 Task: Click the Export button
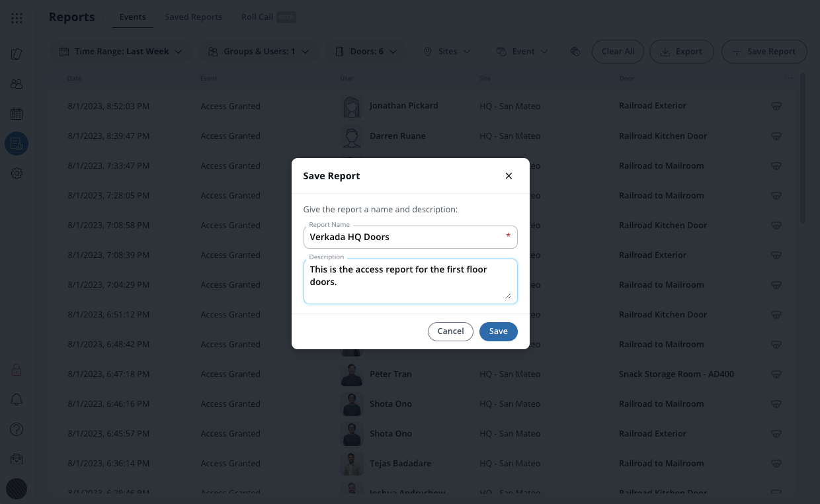(681, 52)
